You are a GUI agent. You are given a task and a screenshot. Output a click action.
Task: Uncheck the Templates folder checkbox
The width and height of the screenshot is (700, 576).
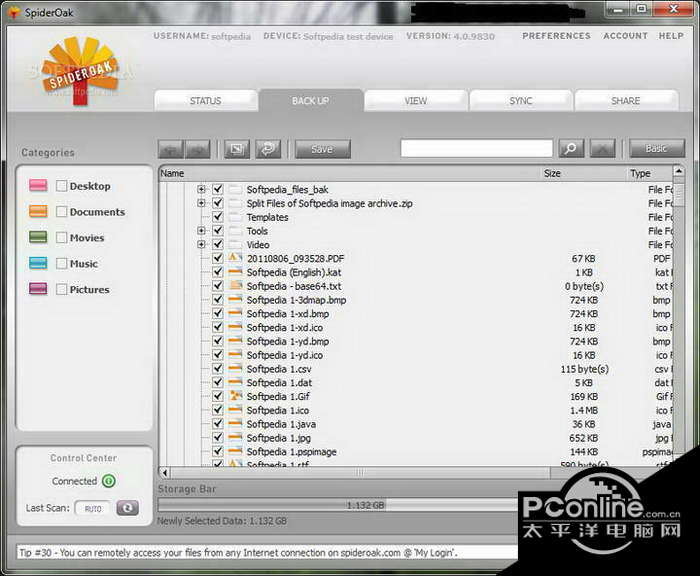(217, 217)
